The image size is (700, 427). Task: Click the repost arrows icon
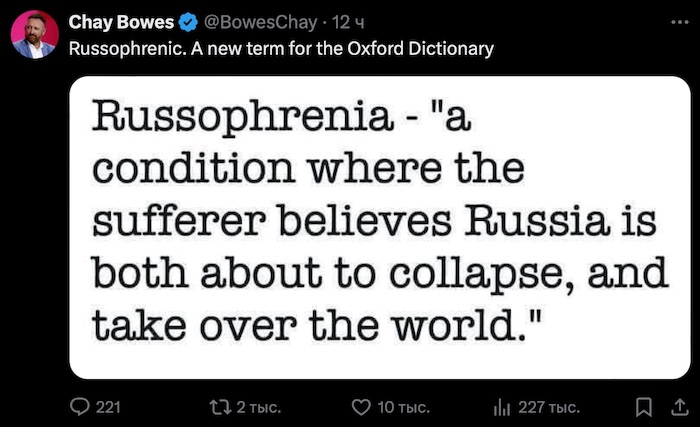click(x=220, y=407)
